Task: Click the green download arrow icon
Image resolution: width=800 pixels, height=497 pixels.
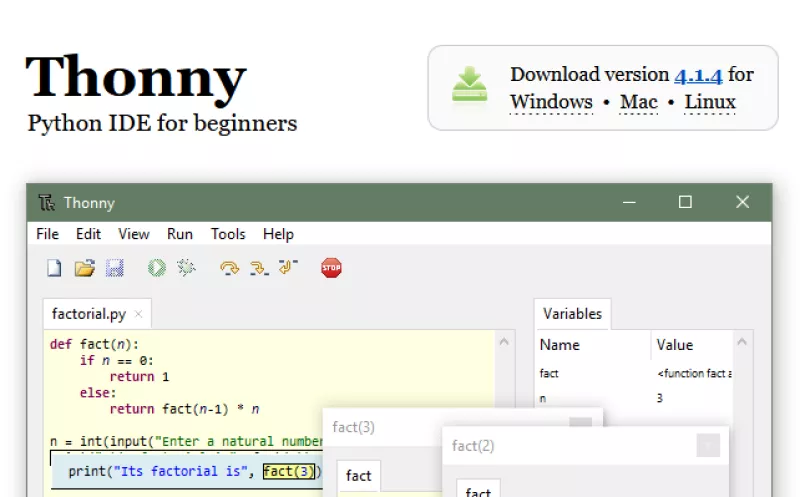Action: pos(469,85)
